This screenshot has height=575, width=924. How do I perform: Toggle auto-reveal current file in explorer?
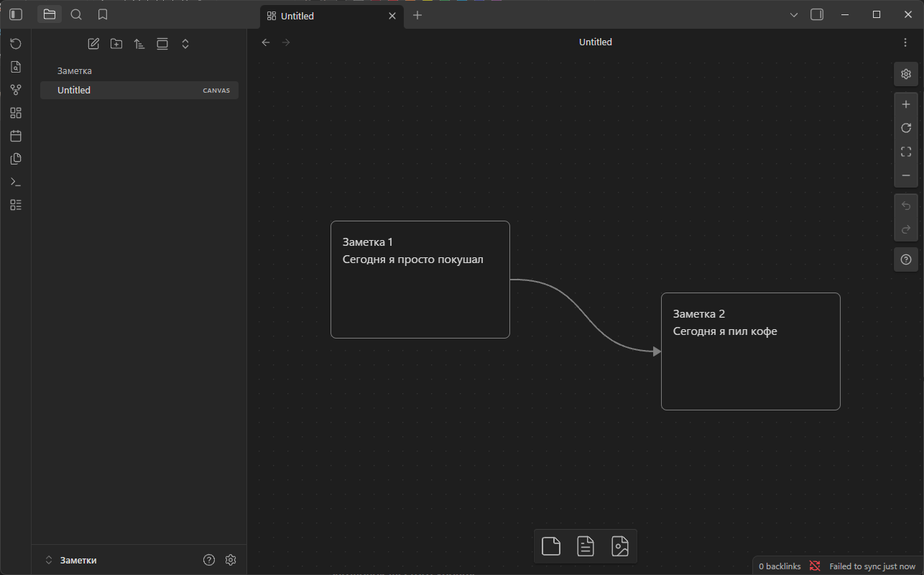point(162,44)
